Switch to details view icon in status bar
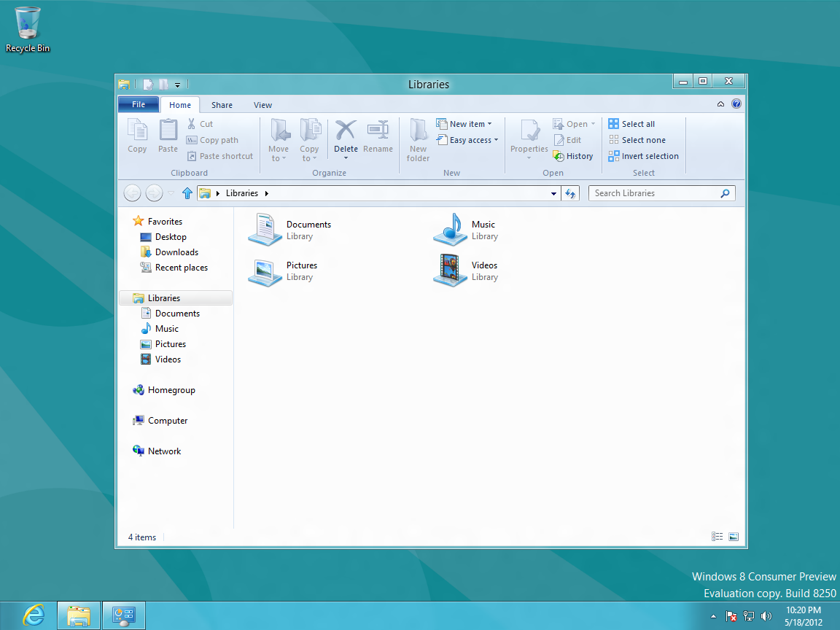This screenshot has width=840, height=630. coord(717,537)
